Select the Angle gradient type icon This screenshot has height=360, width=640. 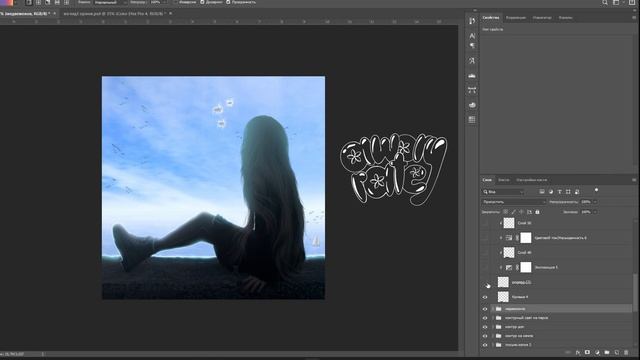pos(47,2)
